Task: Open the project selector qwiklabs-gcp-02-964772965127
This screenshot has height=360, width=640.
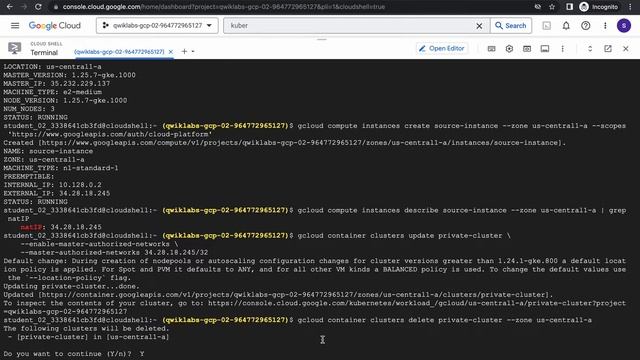Action: pyautogui.click(x=157, y=25)
